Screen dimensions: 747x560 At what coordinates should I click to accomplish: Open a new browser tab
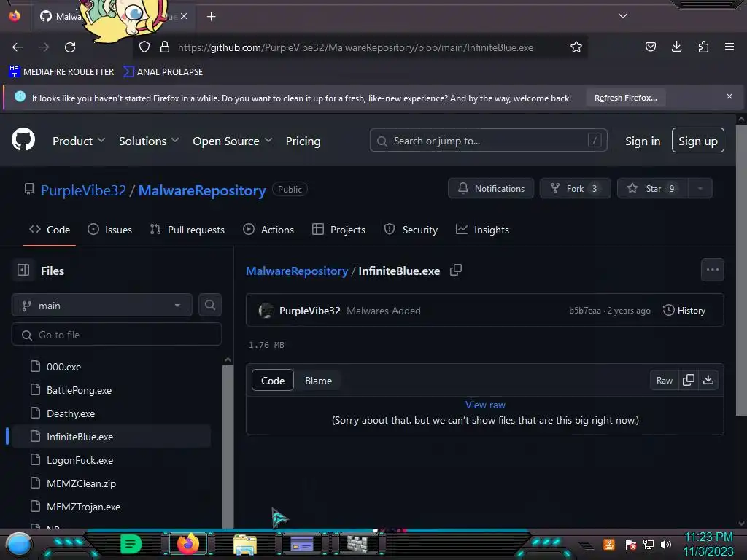click(x=211, y=17)
